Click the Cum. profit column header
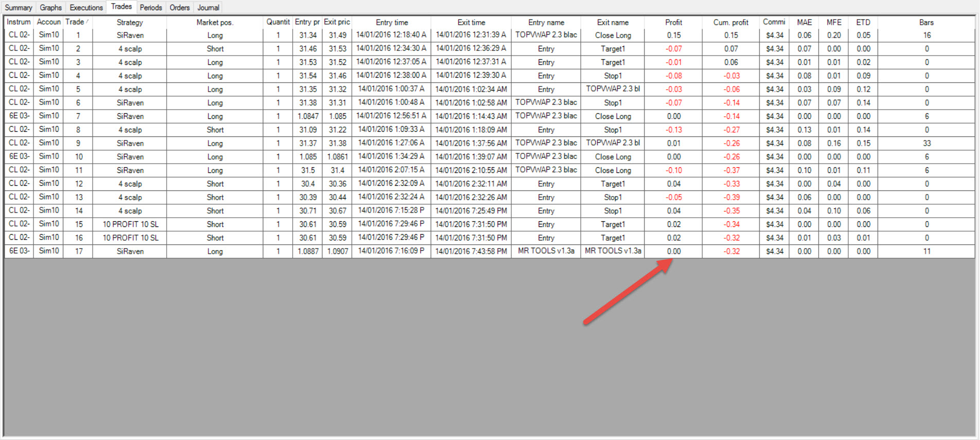This screenshot has height=440, width=980. coord(730,22)
